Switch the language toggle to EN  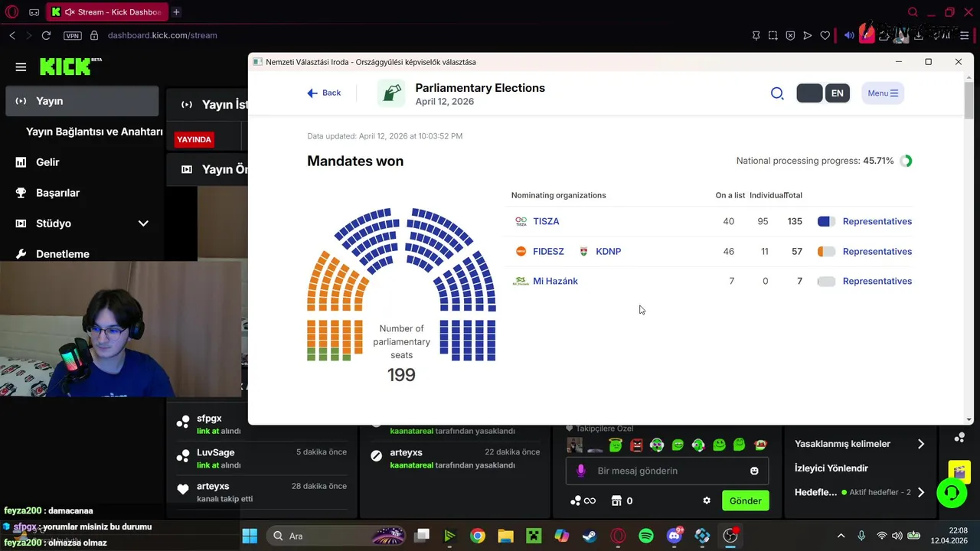coord(838,93)
